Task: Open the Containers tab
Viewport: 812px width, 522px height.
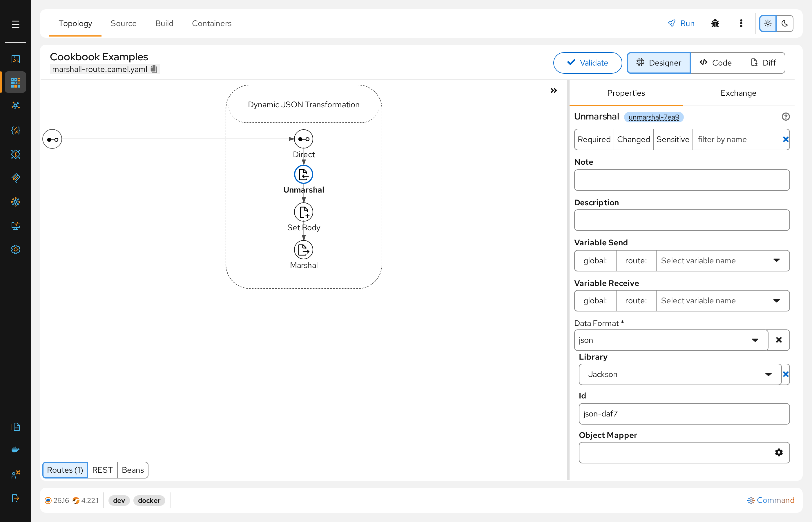Action: point(211,23)
